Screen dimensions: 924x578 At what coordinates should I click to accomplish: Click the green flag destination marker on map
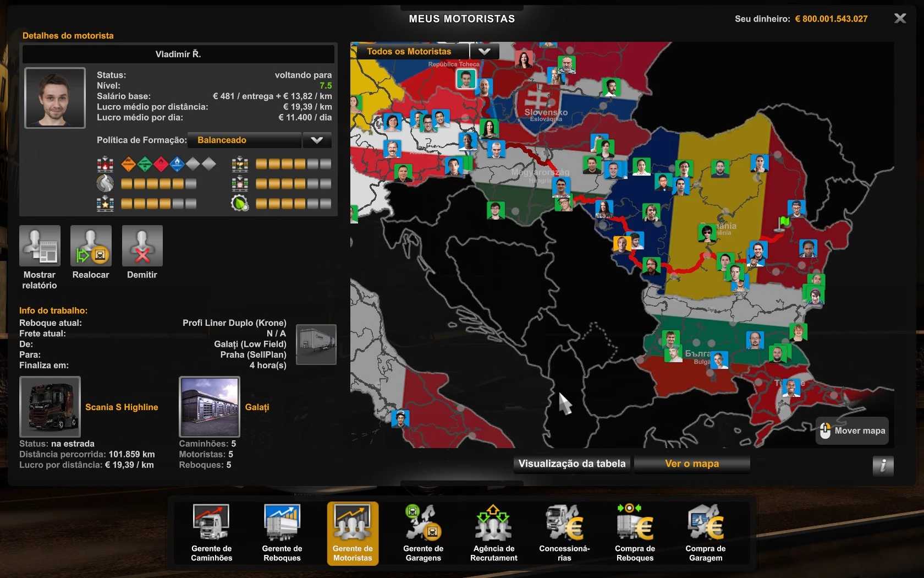tap(783, 222)
